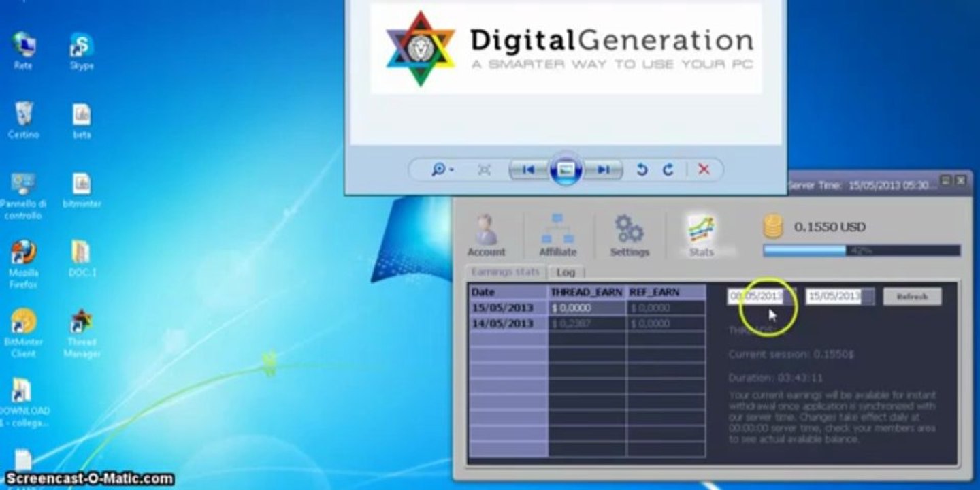The image size is (980, 490).
Task: Switch to the Log tab
Action: coord(566,272)
